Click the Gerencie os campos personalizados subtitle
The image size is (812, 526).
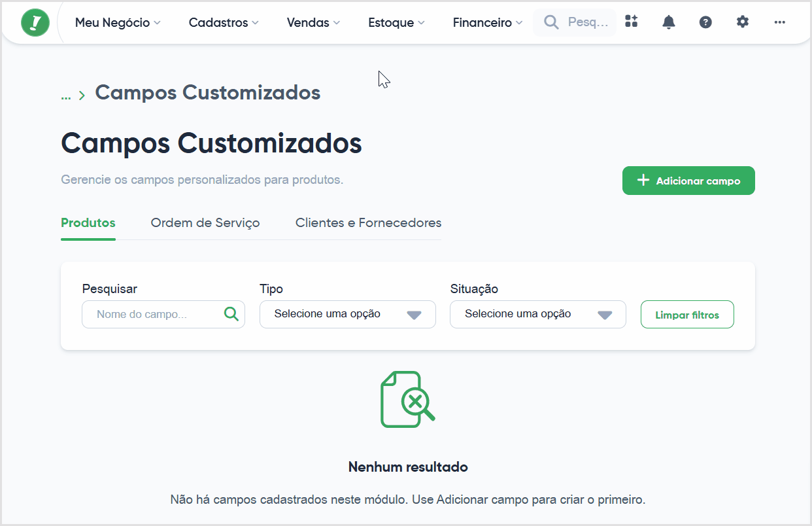pyautogui.click(x=202, y=180)
